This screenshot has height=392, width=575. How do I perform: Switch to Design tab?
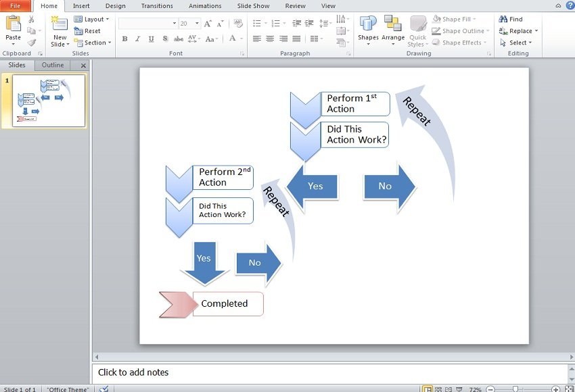point(115,6)
